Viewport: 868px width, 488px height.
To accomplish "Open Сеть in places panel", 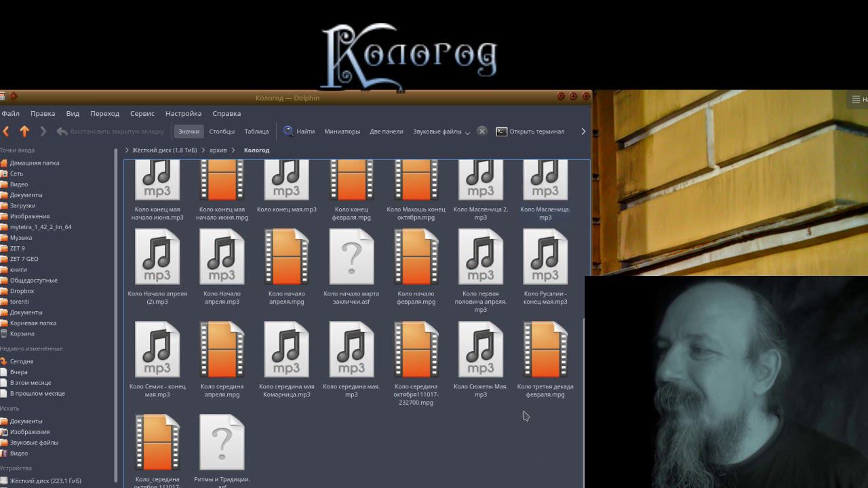I will (x=16, y=174).
